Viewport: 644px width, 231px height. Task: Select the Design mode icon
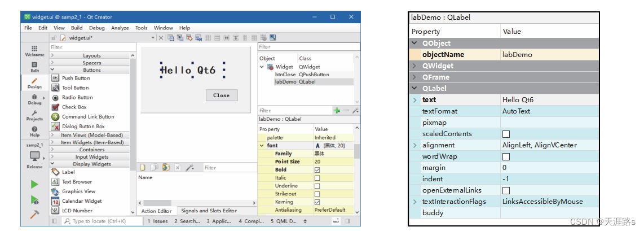pyautogui.click(x=35, y=83)
